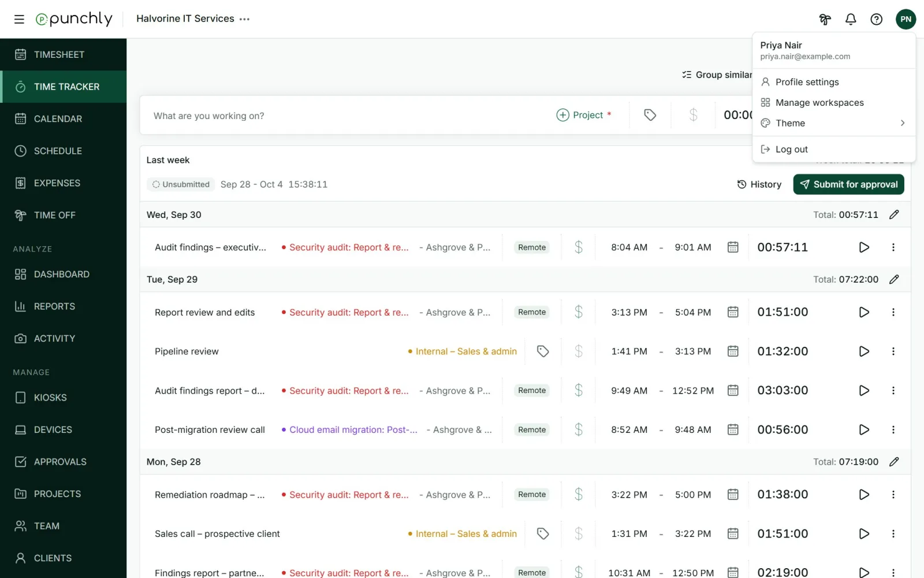Click Submit for approval button
The width and height of the screenshot is (924, 578).
coord(848,184)
